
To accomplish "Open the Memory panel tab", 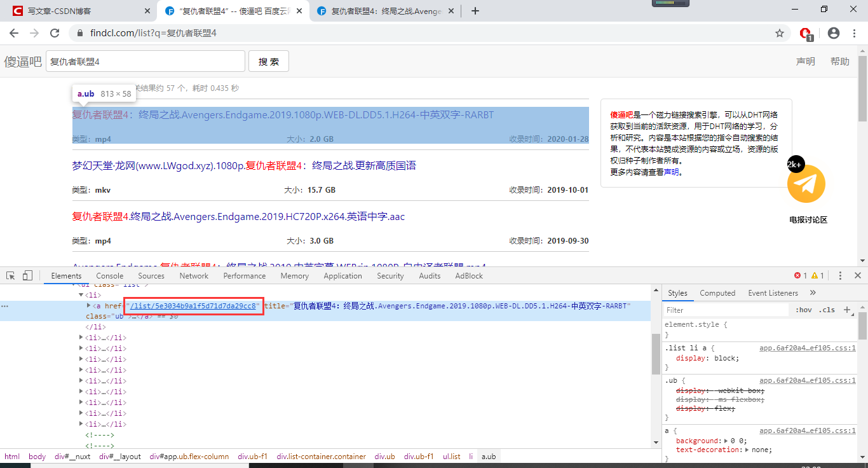I will point(295,276).
